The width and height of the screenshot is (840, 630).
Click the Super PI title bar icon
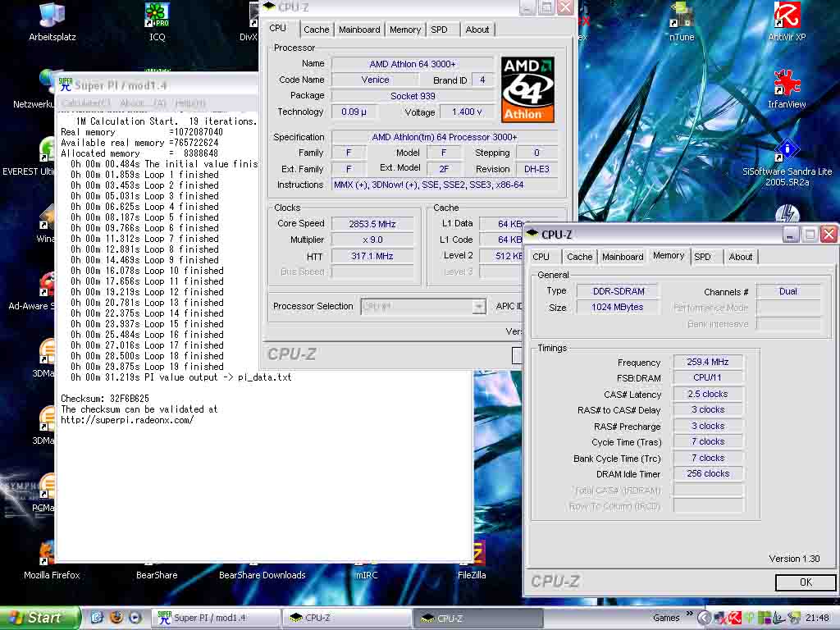(x=65, y=84)
